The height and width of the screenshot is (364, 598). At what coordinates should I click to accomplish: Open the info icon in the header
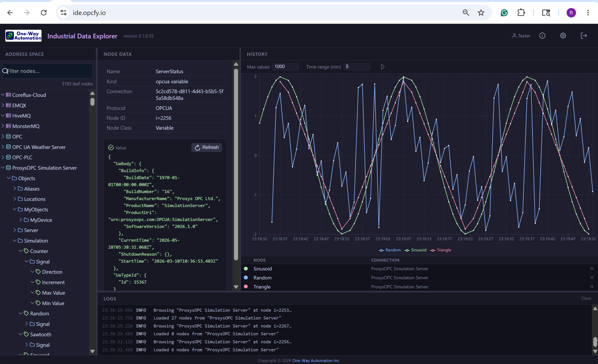(x=542, y=36)
